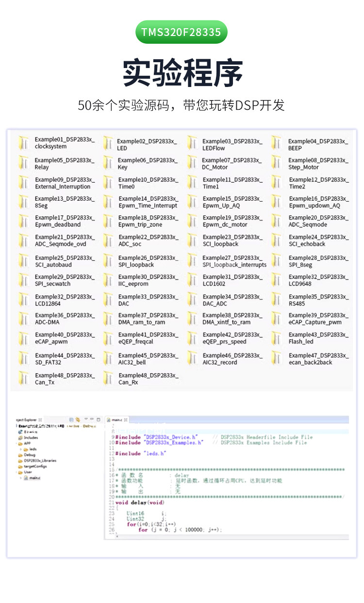Open the Example04 BEEP folder icon

[277, 143]
